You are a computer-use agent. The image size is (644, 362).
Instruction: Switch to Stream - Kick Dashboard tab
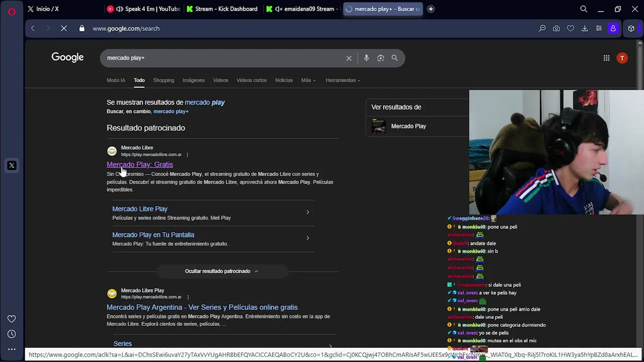pos(222,9)
